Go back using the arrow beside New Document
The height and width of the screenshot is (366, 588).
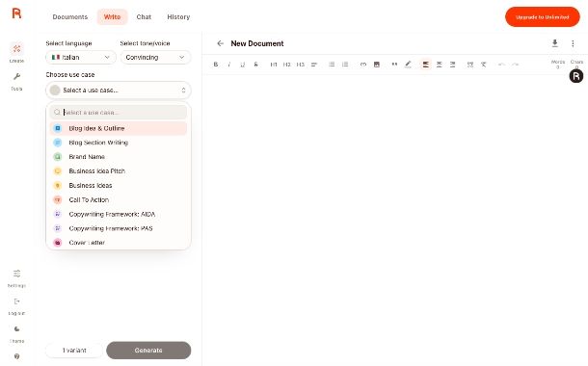point(220,43)
